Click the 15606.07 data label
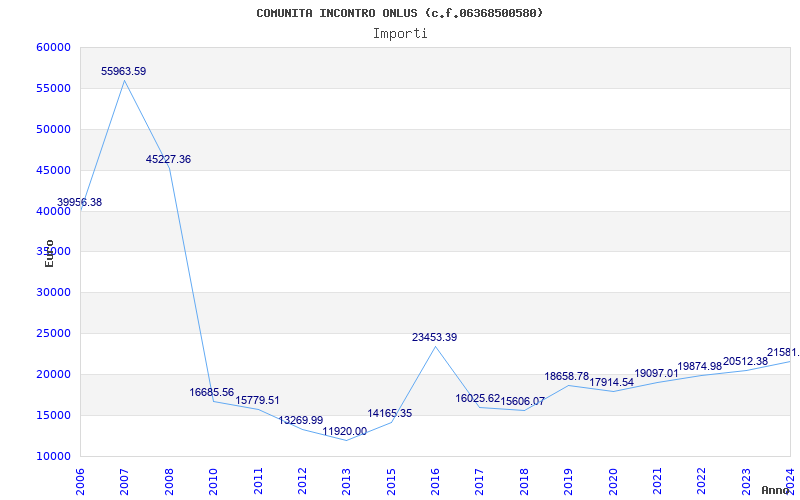Viewport: 800px width, 500px height. click(522, 402)
